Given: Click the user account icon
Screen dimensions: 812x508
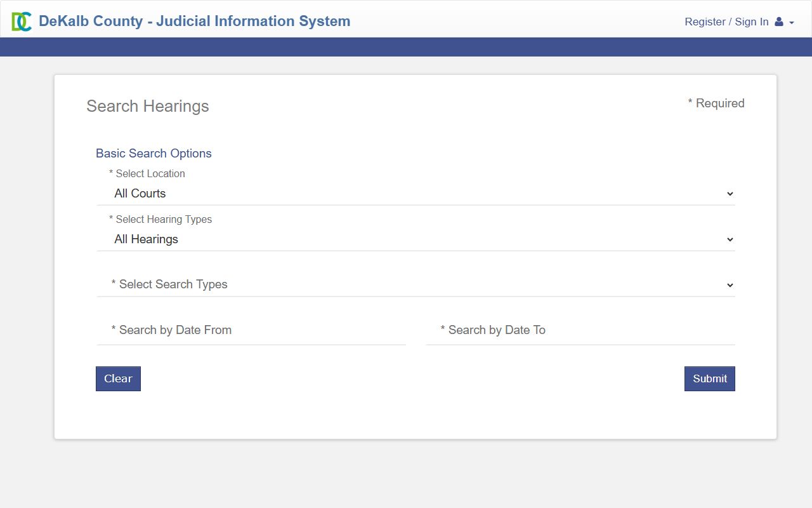Looking at the screenshot, I should pos(779,22).
